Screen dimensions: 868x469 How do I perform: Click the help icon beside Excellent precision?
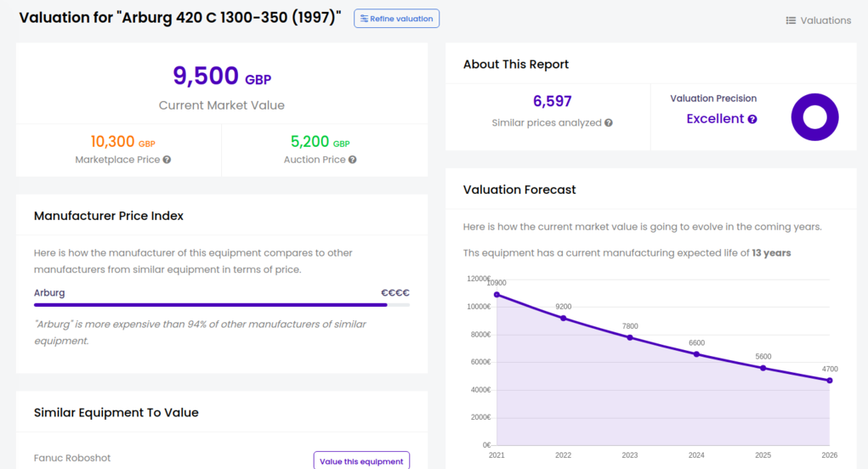coord(752,120)
